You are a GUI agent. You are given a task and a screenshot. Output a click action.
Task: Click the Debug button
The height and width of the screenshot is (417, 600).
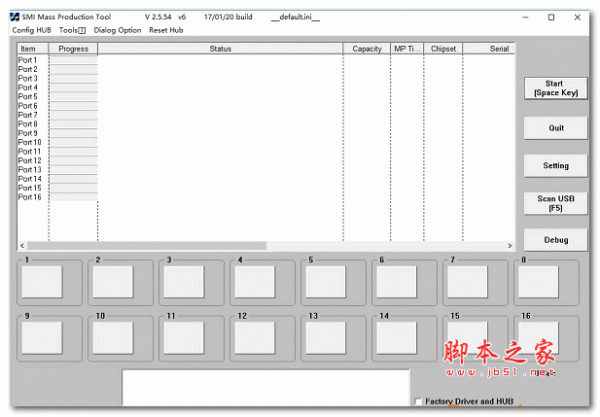(x=556, y=240)
